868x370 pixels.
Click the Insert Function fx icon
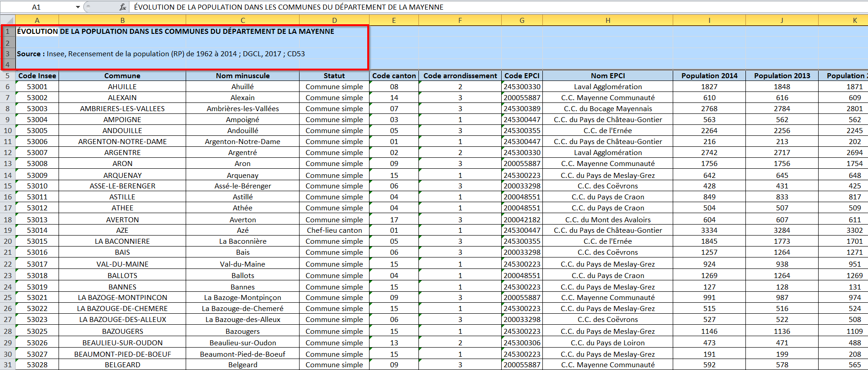click(x=123, y=7)
